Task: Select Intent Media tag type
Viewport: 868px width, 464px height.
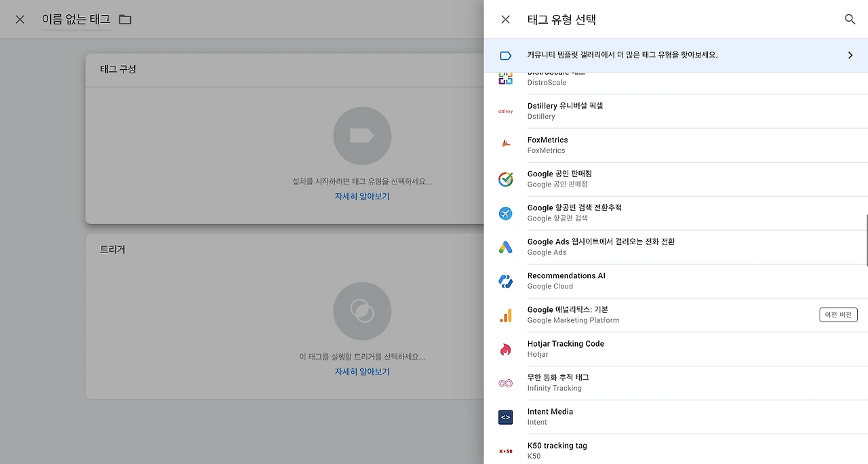Action: (675, 417)
